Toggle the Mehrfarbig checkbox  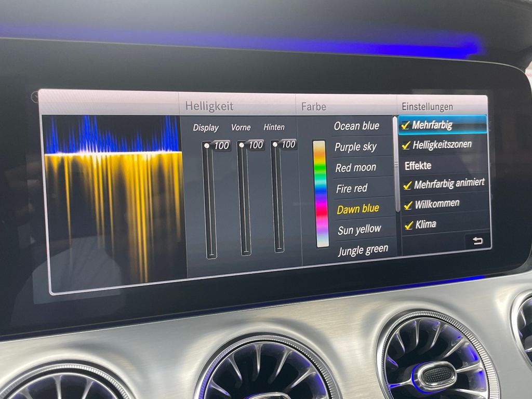point(406,126)
